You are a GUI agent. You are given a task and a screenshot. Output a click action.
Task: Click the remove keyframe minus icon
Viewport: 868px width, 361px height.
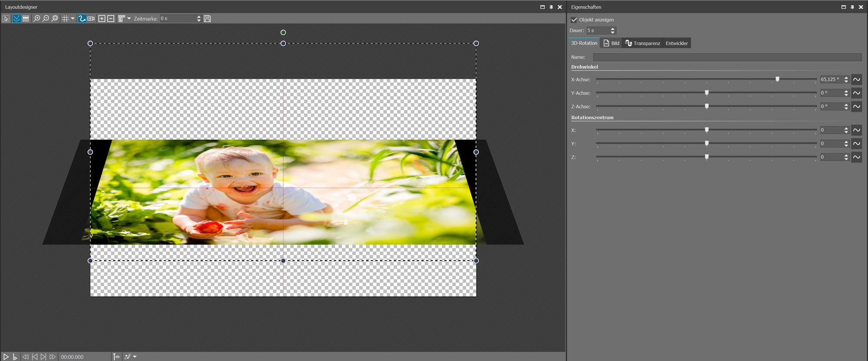[111, 19]
